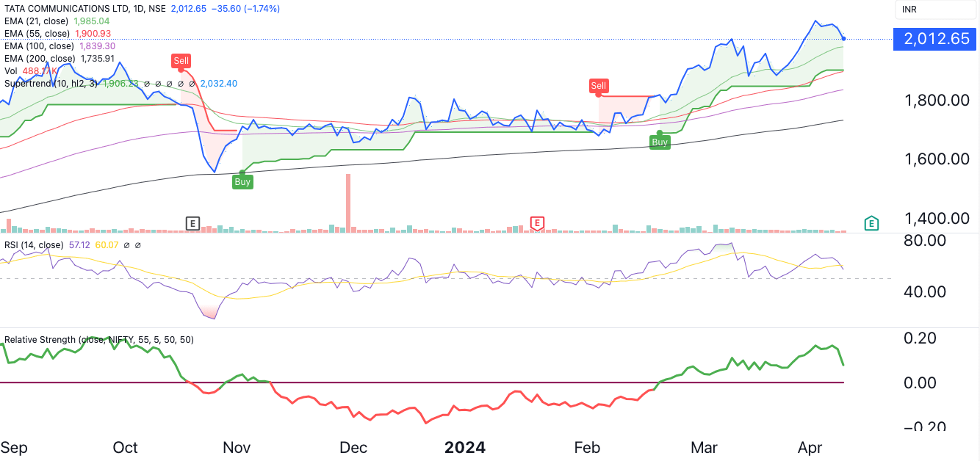Click the Vol indicator legend
Viewport: 980px width, 461px height.
[x=11, y=71]
